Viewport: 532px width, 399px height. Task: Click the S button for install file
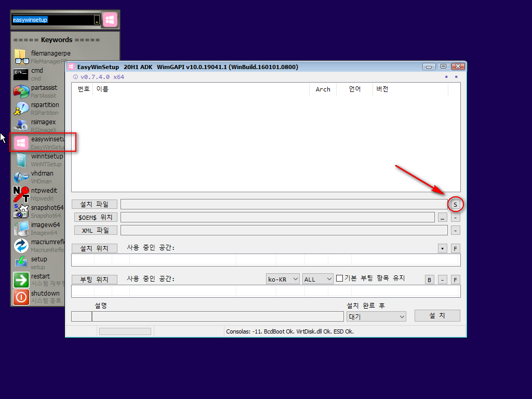(x=455, y=204)
